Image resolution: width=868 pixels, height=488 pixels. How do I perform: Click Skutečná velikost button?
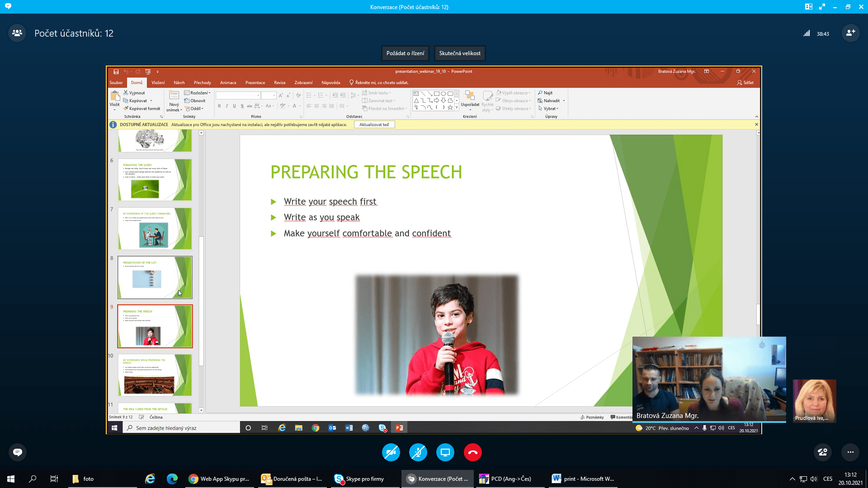[x=460, y=53]
